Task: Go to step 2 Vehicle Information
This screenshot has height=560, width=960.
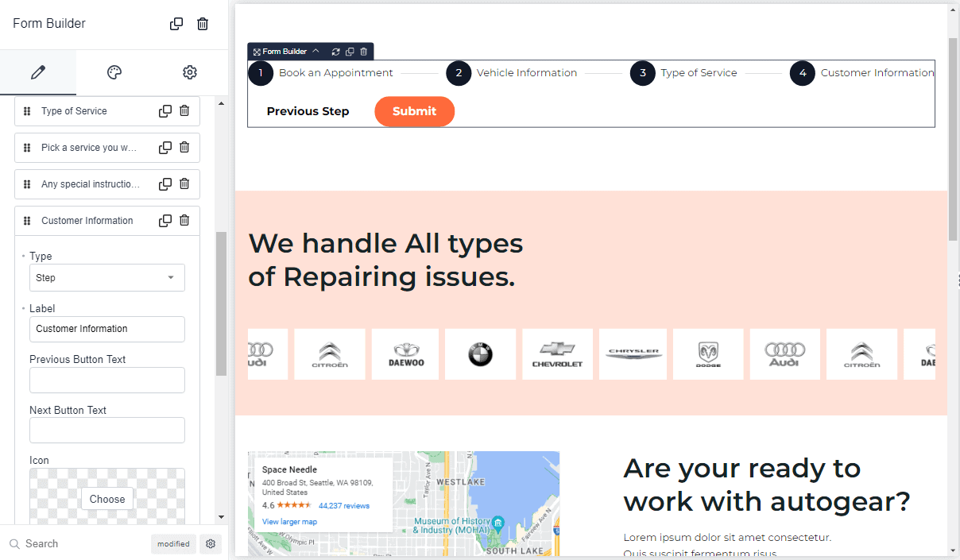Action: pos(512,73)
